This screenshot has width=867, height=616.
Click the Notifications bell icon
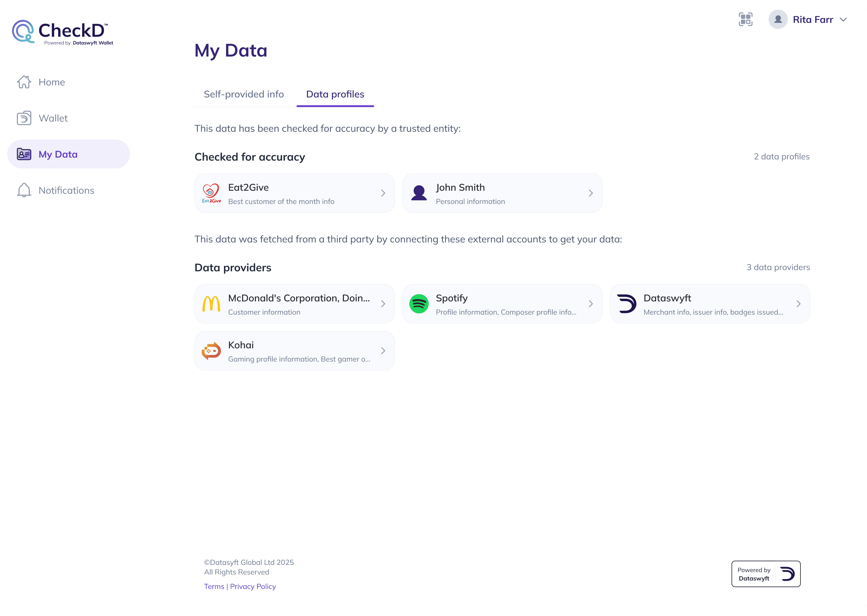click(x=24, y=190)
